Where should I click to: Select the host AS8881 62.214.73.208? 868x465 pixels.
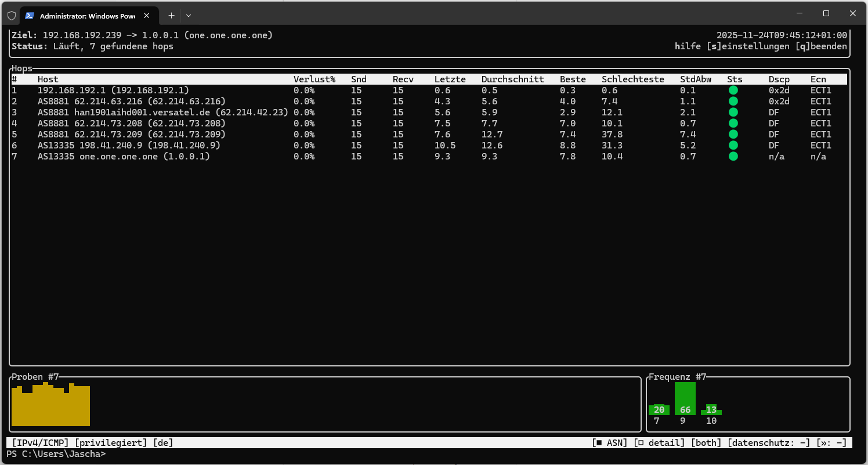[x=132, y=123]
